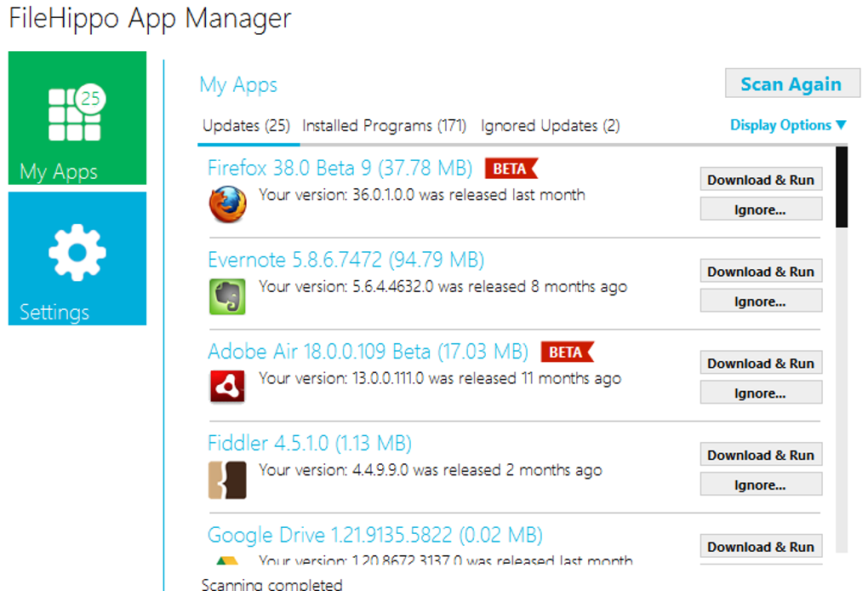Click the Evernote elephant icon
This screenshot has width=868, height=591.
tap(227, 296)
